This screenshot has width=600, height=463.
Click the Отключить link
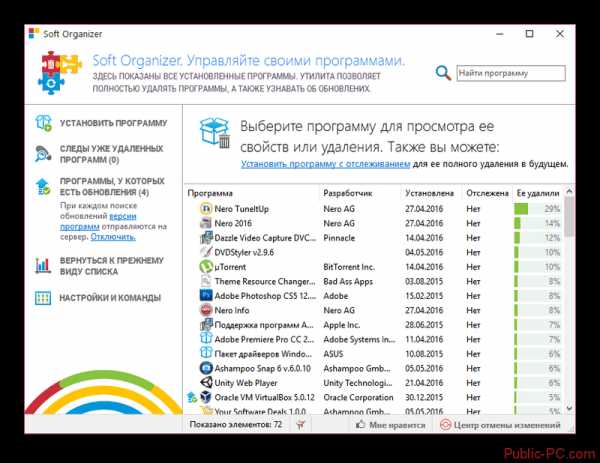113,237
